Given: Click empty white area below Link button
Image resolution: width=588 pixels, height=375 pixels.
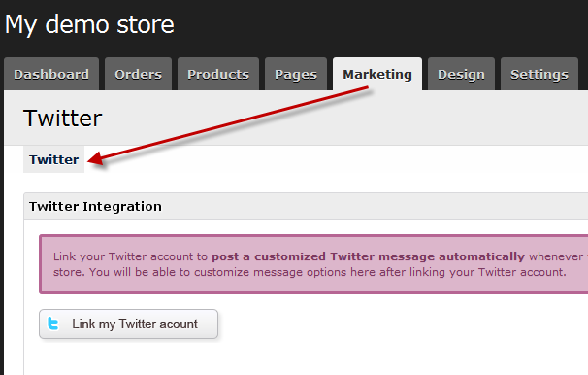Looking at the screenshot, I should 300,358.
